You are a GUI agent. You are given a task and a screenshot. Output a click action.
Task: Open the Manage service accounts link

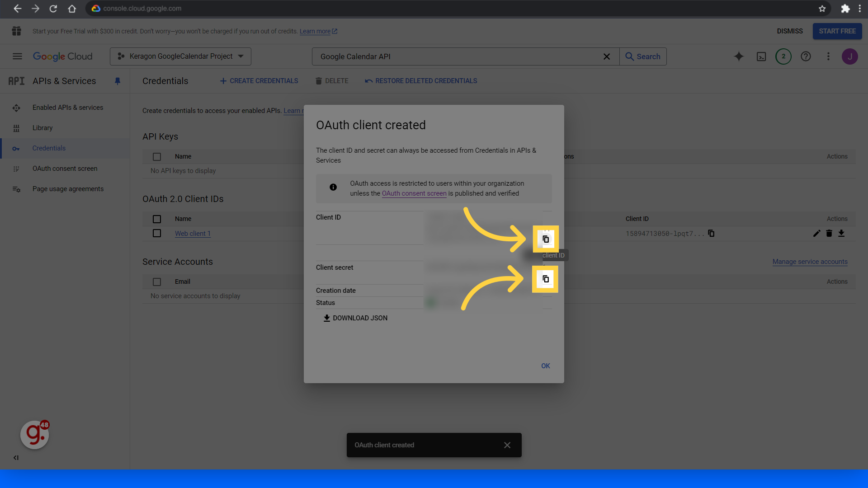click(810, 262)
